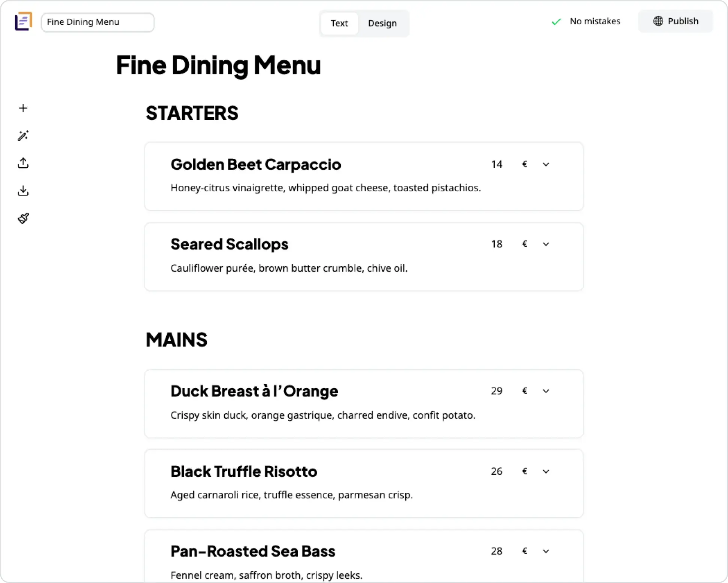The height and width of the screenshot is (583, 728).
Task: Expand the Seared Scallops chevron
Action: pyautogui.click(x=546, y=244)
